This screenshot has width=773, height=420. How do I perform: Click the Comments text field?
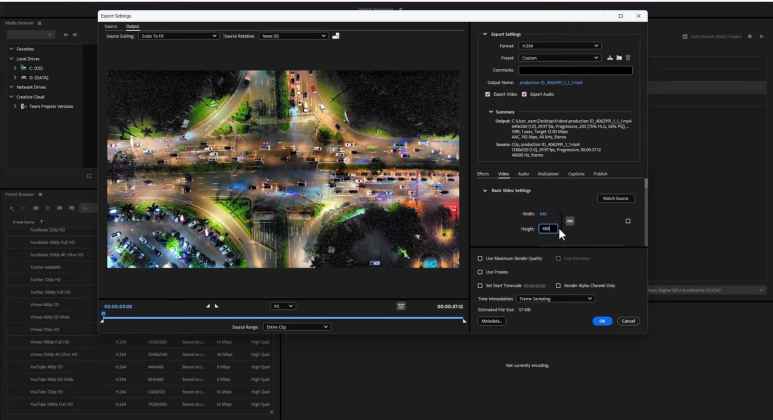point(574,70)
